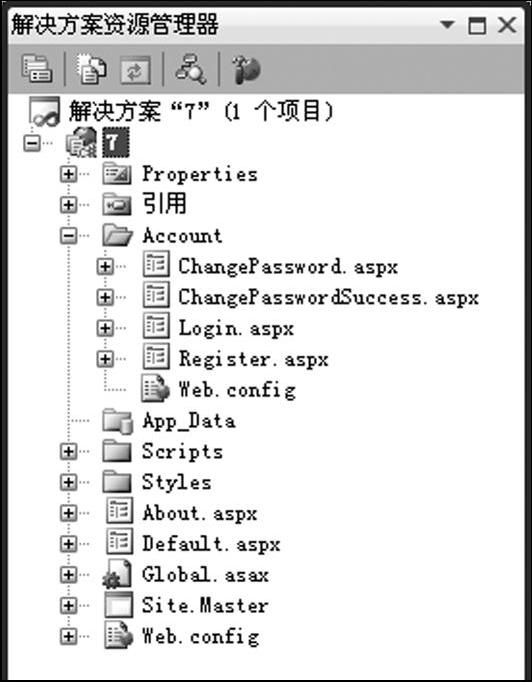The image size is (532, 682).
Task: Click the ASP.NET Configuration hammer icon
Action: 246,70
